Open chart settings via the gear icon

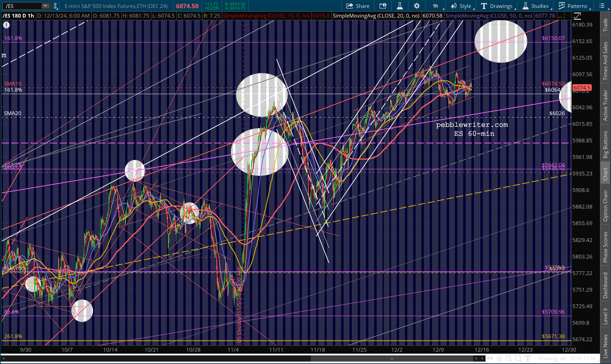point(417,6)
